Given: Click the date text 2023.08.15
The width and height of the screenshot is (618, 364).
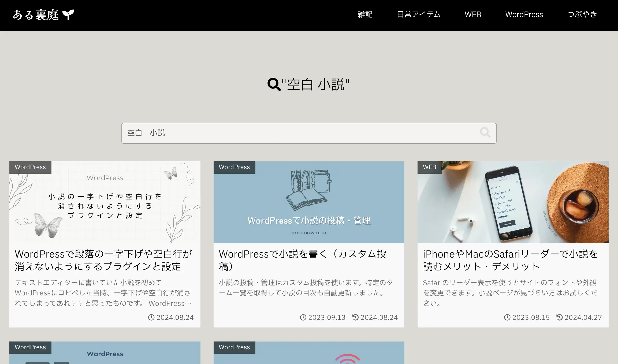Looking at the screenshot, I should (x=531, y=317).
